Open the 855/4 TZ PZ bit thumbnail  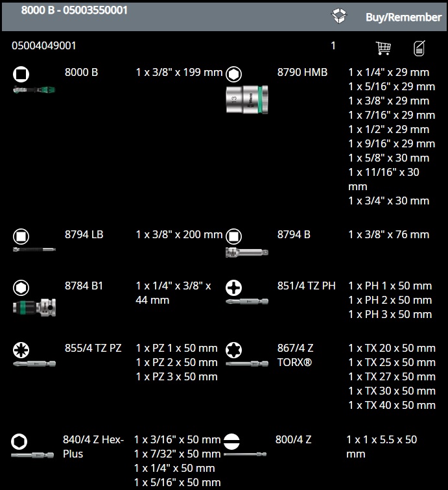[34, 363]
